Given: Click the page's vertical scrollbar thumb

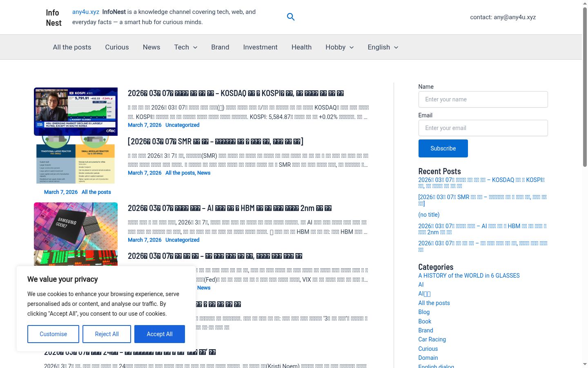Looking at the screenshot, I should [585, 87].
